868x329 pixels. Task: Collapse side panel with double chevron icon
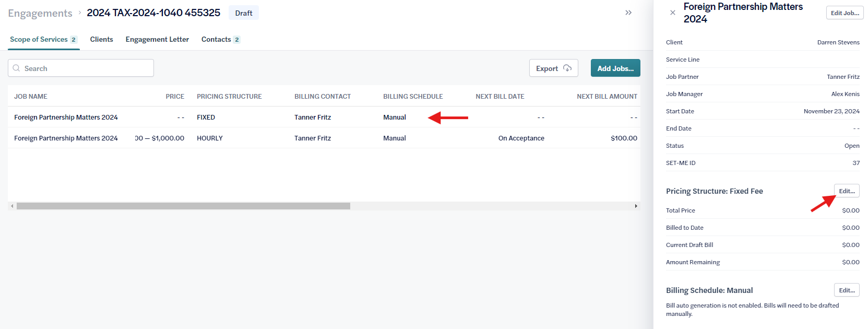(x=628, y=13)
